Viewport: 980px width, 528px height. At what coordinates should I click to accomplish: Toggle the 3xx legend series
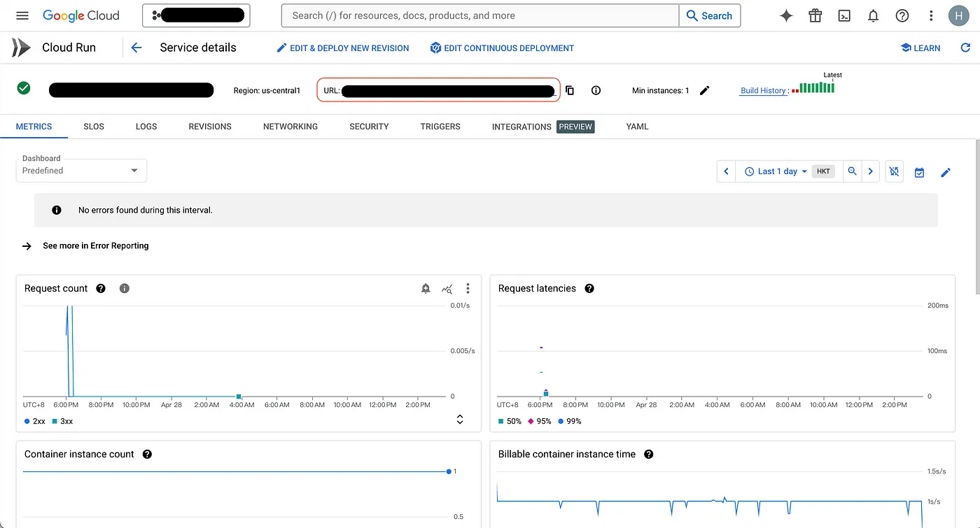(62, 421)
